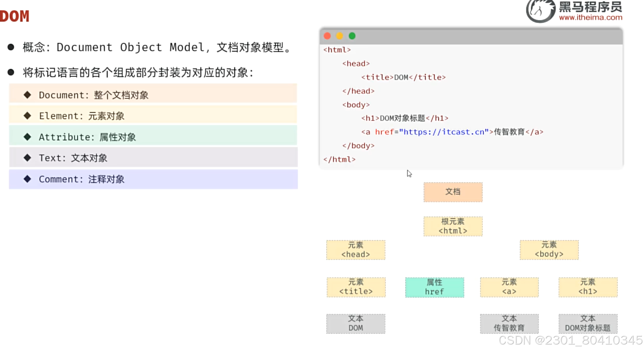Open the www.itheima.com link

[590, 17]
